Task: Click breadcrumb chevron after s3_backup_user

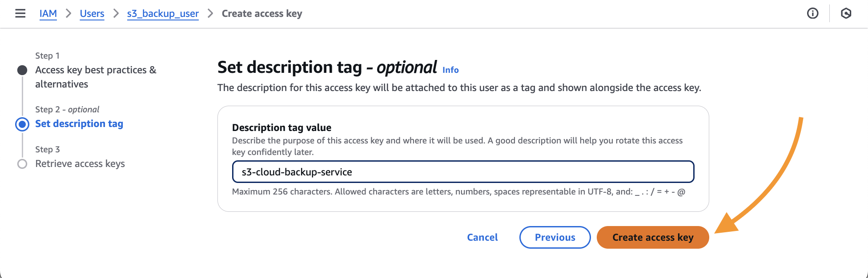Action: (210, 13)
